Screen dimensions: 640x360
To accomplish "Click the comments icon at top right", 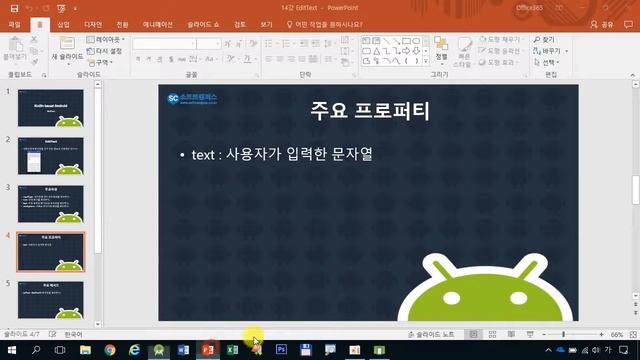I will 628,24.
